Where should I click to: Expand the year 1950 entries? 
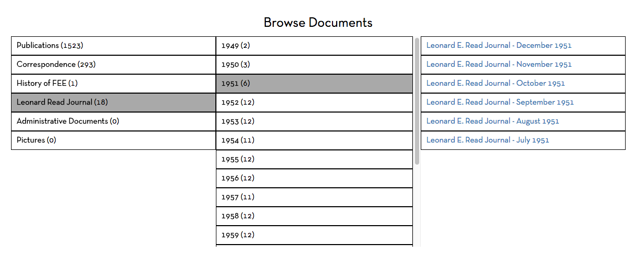tap(235, 65)
